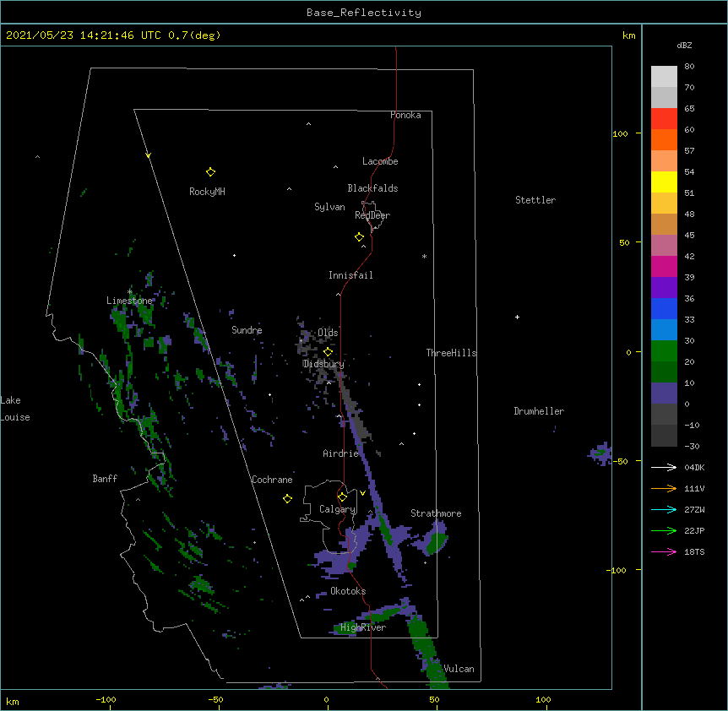Click the Sylvan town label

(x=329, y=207)
